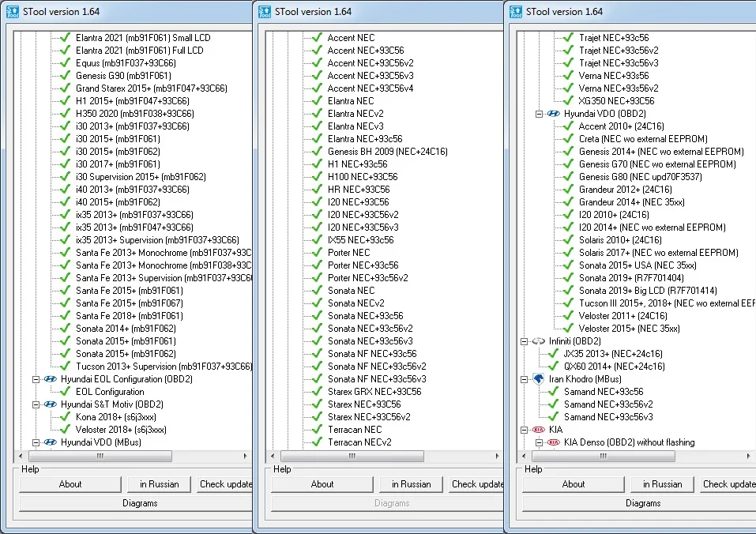Image resolution: width=756 pixels, height=534 pixels.
Task: Click the STool app icon in the left window title
Action: [x=13, y=12]
